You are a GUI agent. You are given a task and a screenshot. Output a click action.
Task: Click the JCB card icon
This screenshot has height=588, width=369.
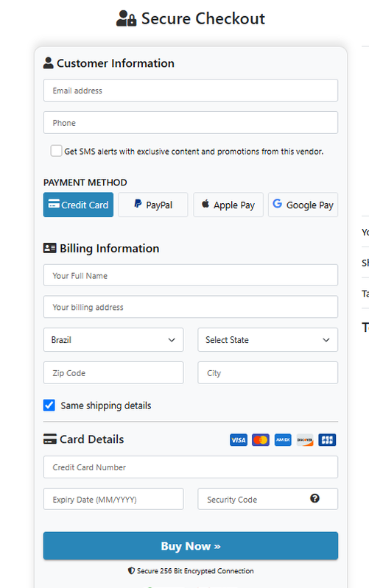coord(327,440)
